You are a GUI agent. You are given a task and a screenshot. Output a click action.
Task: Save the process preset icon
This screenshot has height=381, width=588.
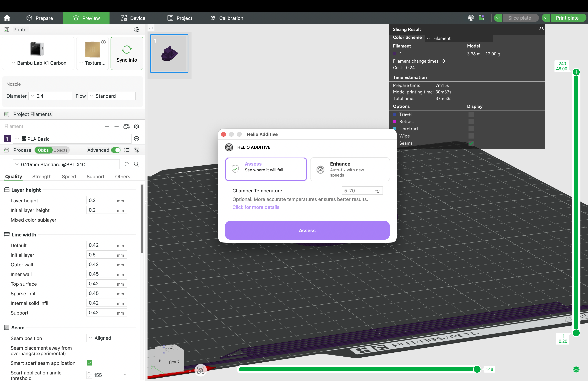(x=127, y=164)
